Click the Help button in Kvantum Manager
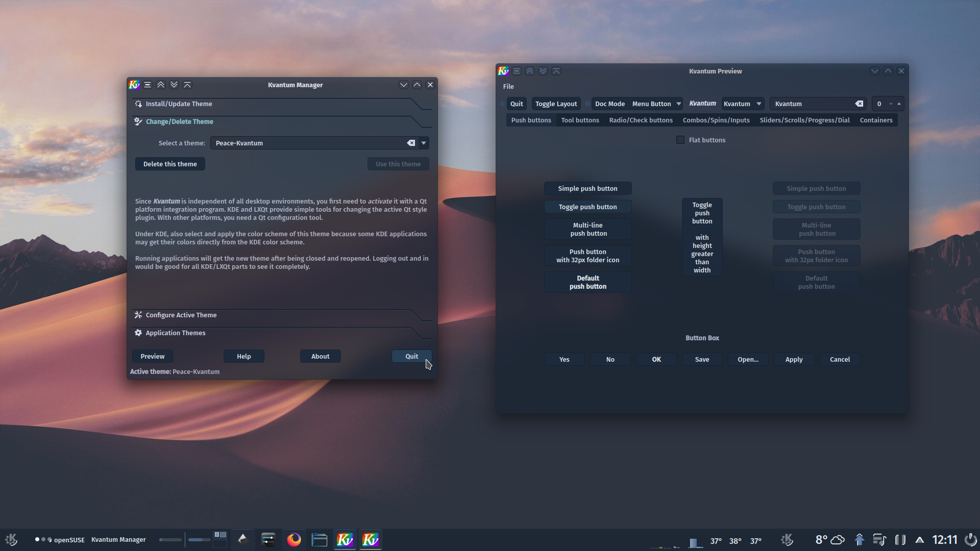This screenshot has height=551, width=980. tap(243, 356)
